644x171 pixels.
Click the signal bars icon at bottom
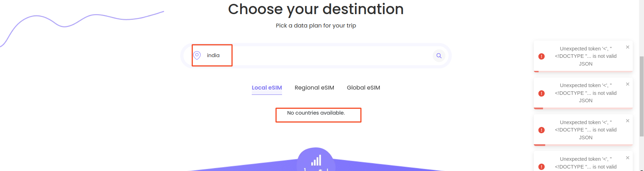(316, 160)
